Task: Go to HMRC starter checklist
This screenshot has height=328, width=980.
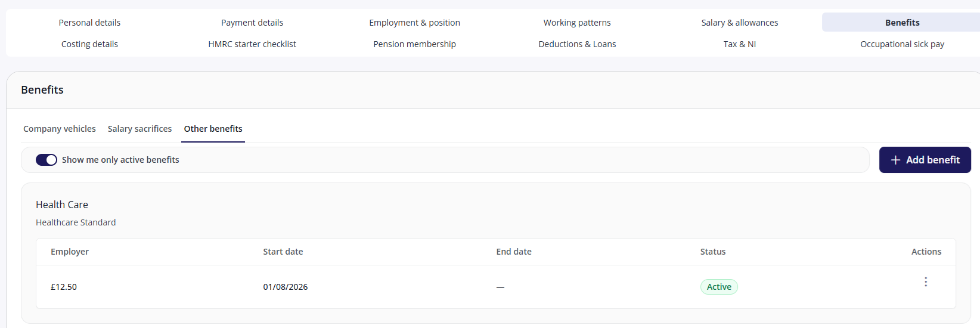Action: 252,44
